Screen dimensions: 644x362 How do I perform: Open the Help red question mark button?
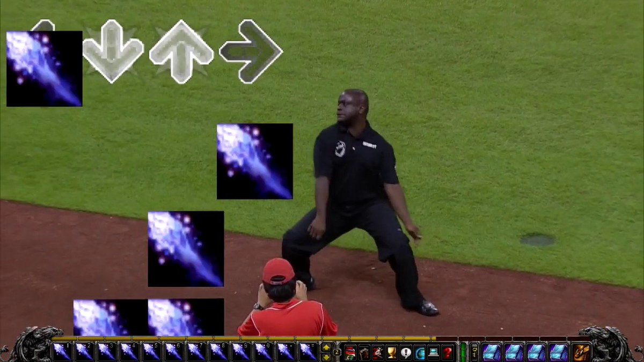(448, 353)
